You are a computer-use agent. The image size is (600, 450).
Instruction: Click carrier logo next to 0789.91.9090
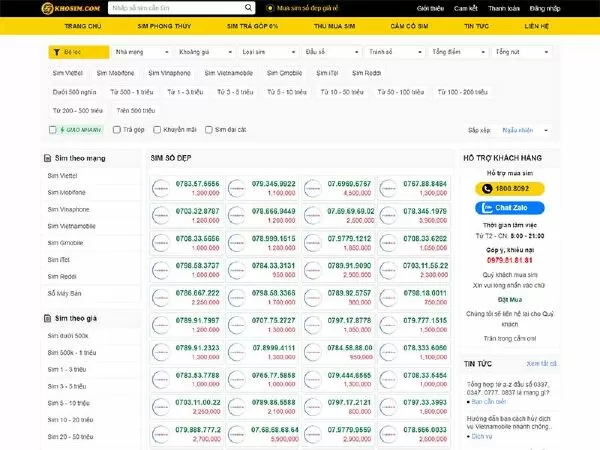point(313,270)
